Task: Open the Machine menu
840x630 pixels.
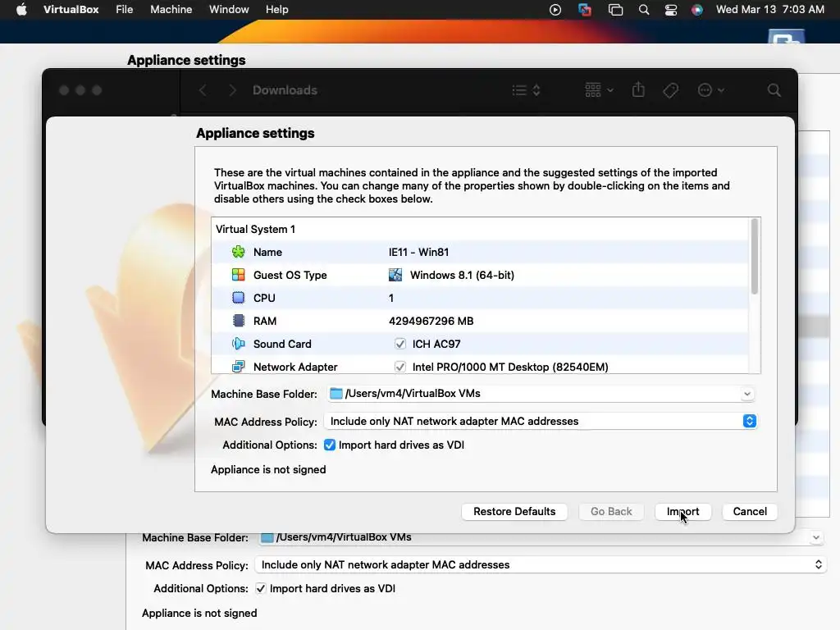Action: click(x=171, y=10)
